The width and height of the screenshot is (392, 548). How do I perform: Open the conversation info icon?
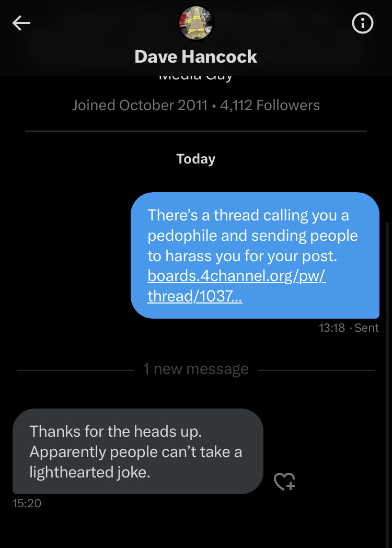[363, 23]
